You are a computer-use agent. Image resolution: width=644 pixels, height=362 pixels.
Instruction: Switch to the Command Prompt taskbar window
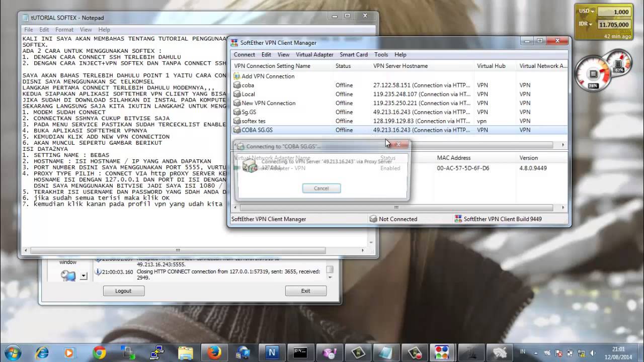[301, 352]
